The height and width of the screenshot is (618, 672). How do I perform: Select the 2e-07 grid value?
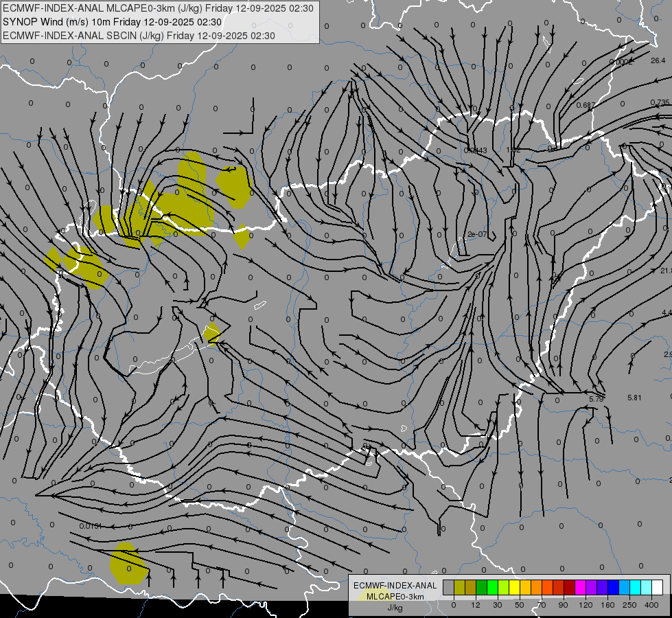pos(477,234)
